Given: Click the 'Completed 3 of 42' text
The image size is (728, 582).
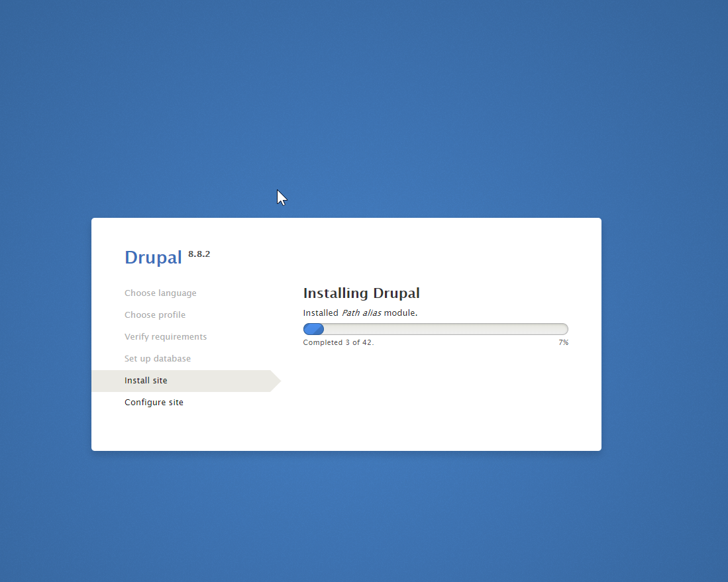Looking at the screenshot, I should [x=338, y=342].
